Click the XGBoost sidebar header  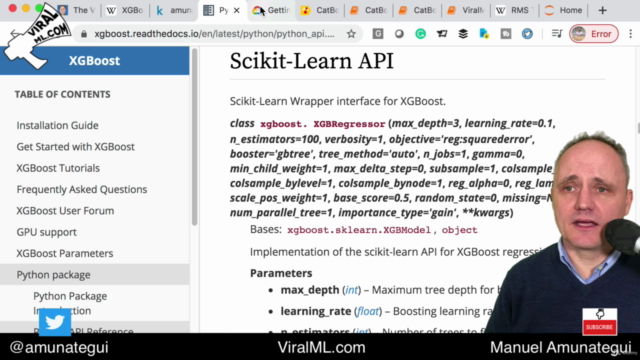point(94,60)
